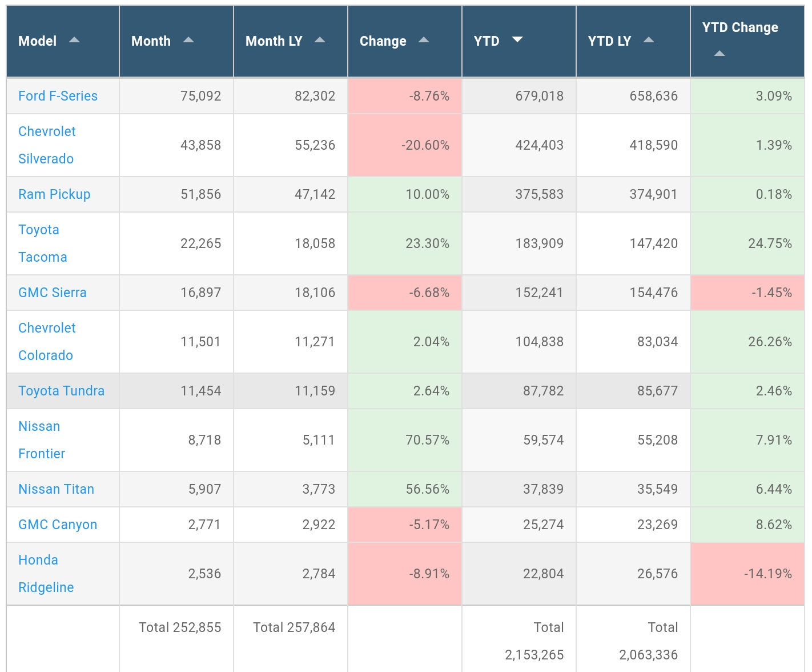Go to the GMC Canyon page

tap(58, 525)
